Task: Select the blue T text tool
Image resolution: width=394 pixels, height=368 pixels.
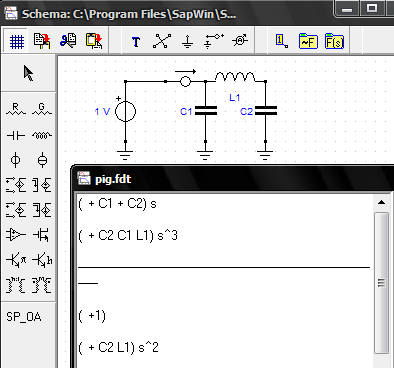Action: [x=136, y=42]
